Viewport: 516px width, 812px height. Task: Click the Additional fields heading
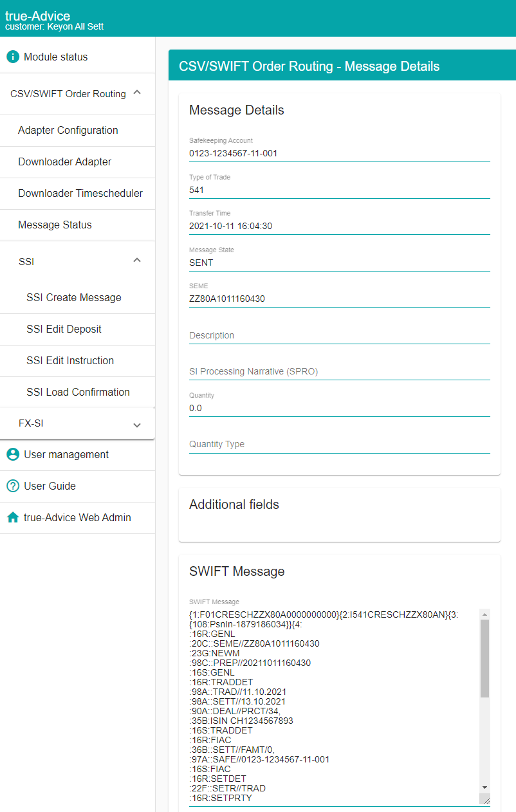pos(234,504)
